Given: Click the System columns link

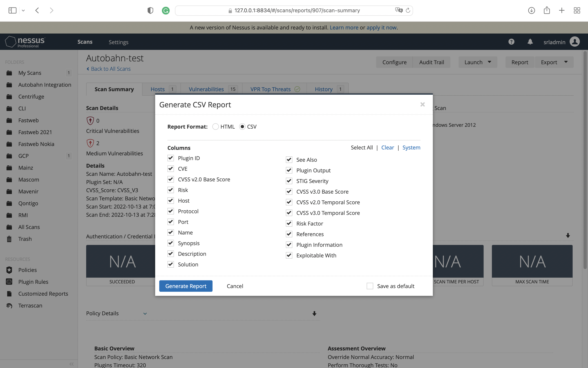Looking at the screenshot, I should click(x=411, y=147).
